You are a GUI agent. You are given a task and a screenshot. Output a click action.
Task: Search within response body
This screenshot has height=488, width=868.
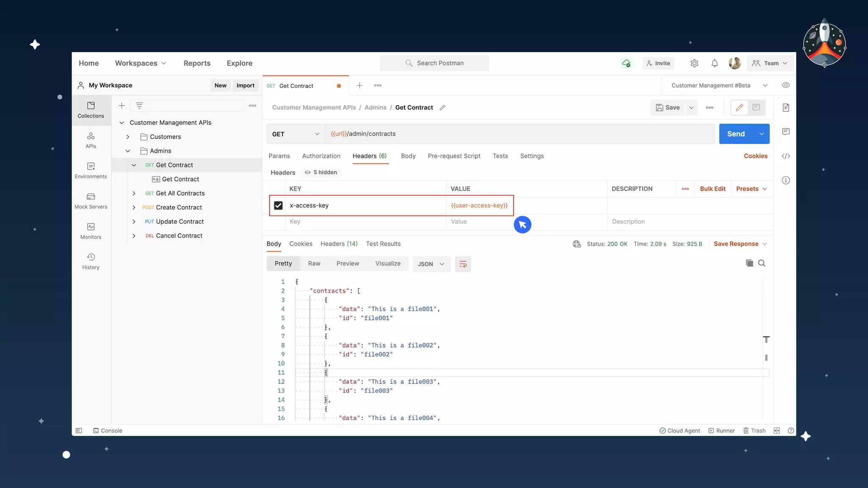tap(762, 263)
